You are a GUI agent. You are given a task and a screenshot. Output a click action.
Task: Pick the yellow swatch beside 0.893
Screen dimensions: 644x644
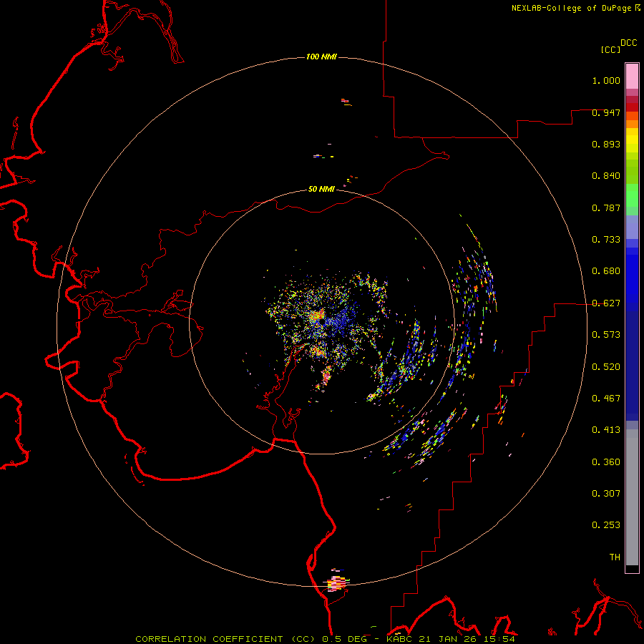(x=632, y=144)
